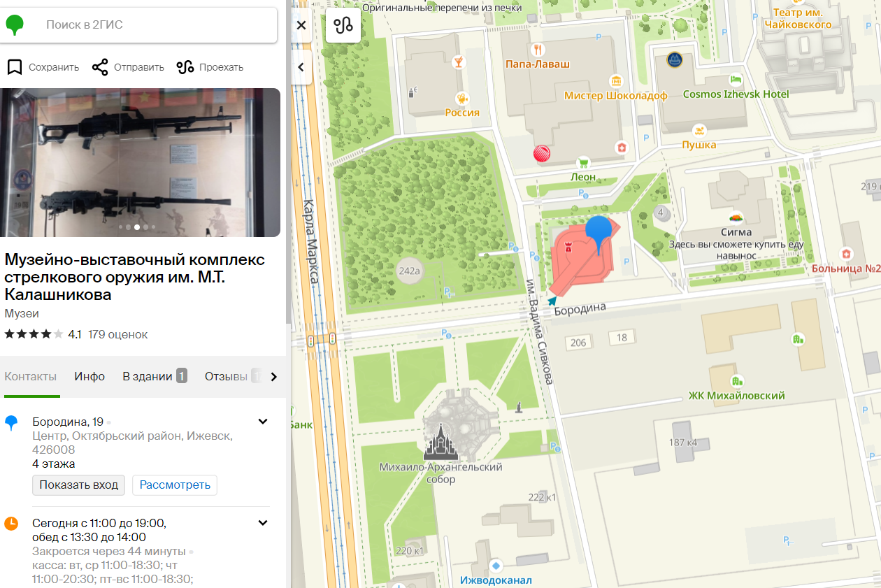
Task: Click the Cosmos Izhevsk Hotel bed icon
Action: coord(735,80)
